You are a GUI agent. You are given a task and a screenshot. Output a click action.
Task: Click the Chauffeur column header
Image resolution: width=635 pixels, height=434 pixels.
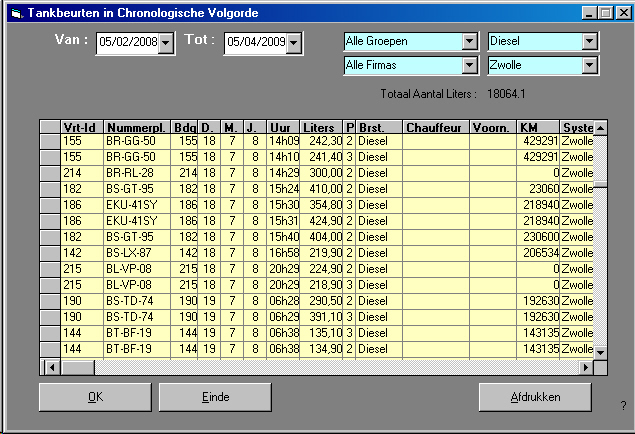(435, 128)
